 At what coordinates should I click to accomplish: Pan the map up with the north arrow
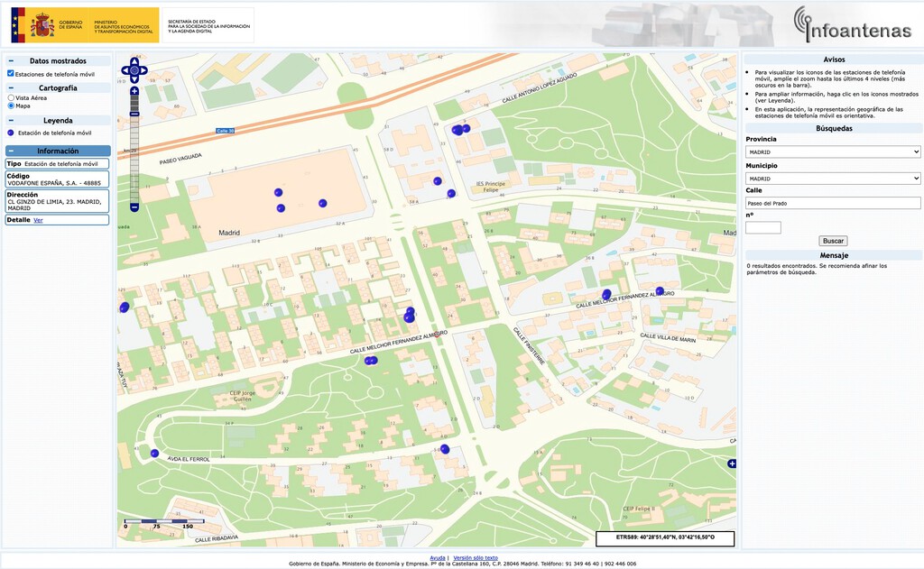134,61
